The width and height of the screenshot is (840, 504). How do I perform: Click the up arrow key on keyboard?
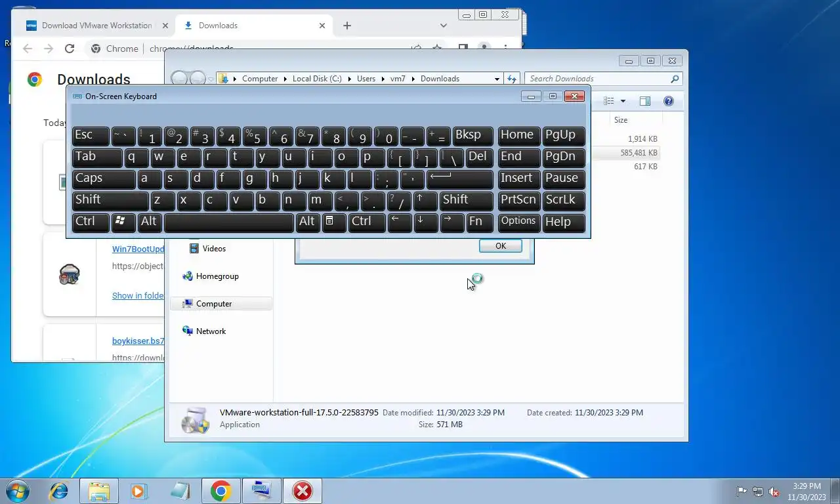pyautogui.click(x=426, y=200)
